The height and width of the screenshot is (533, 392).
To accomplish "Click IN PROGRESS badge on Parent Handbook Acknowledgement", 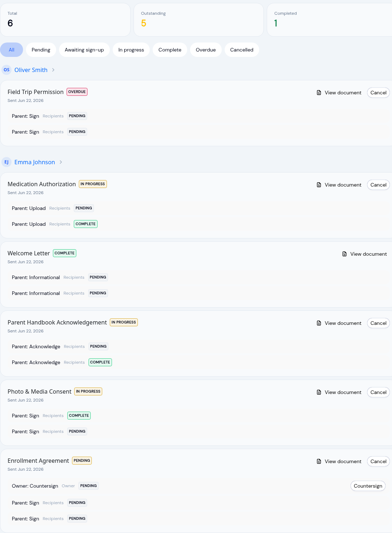I will 124,322.
